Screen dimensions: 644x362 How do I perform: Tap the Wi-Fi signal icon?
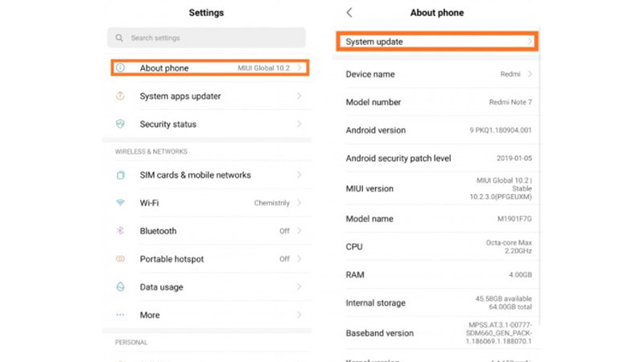click(x=120, y=203)
